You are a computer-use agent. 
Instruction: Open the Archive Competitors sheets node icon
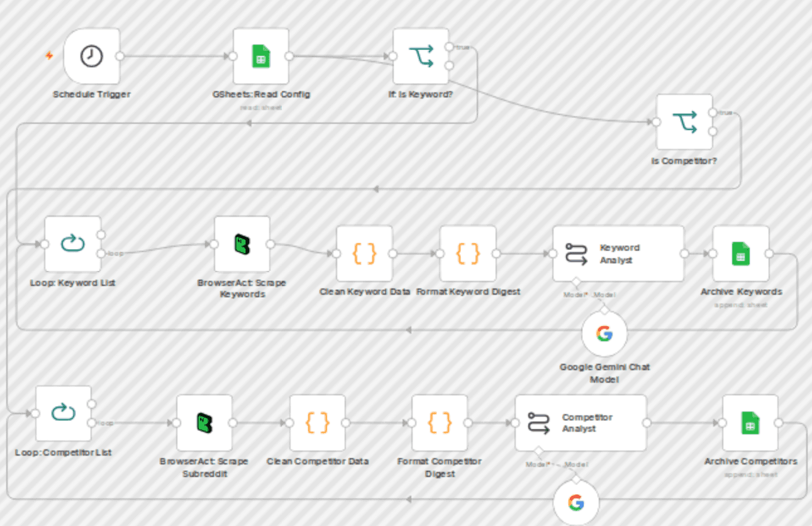pos(750,422)
